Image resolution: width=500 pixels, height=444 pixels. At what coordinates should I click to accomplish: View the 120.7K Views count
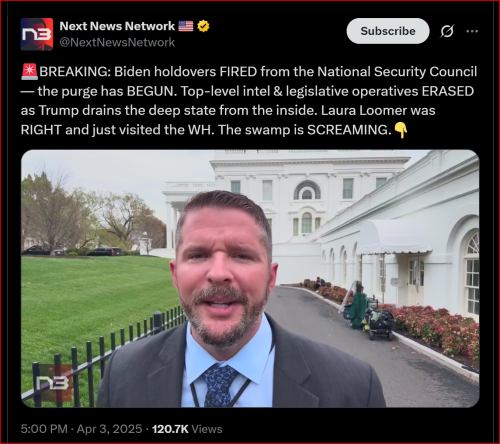tap(187, 429)
